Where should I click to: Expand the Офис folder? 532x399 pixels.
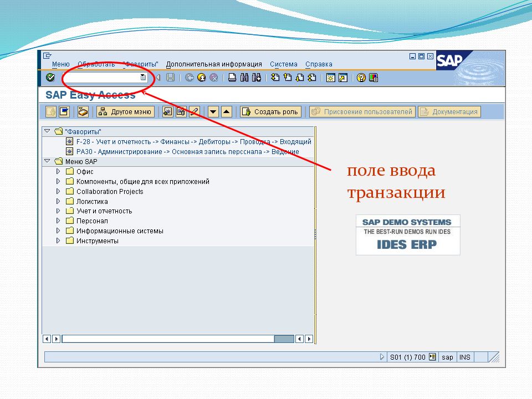(58, 171)
